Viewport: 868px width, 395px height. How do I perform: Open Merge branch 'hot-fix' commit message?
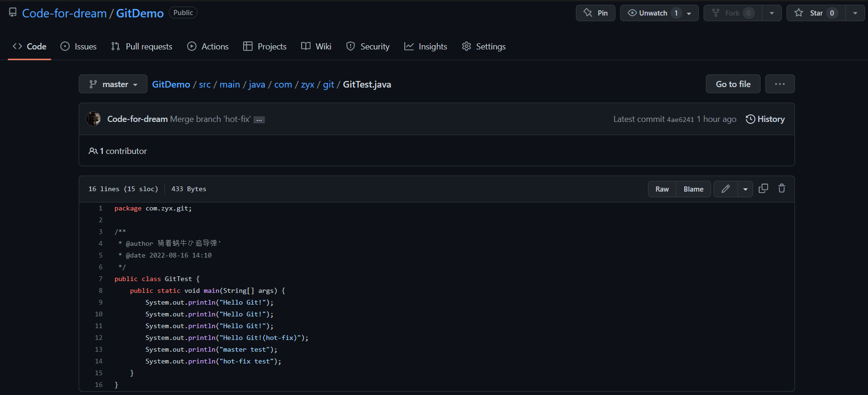pos(211,119)
